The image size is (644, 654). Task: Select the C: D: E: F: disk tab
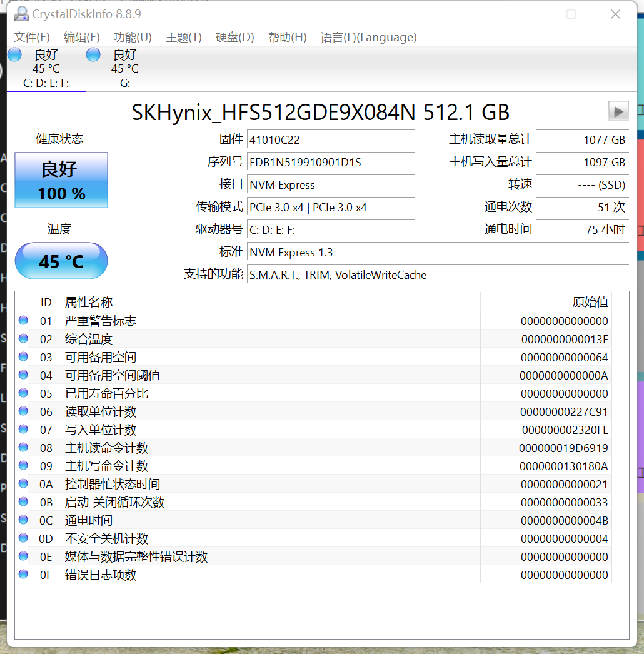tap(46, 68)
